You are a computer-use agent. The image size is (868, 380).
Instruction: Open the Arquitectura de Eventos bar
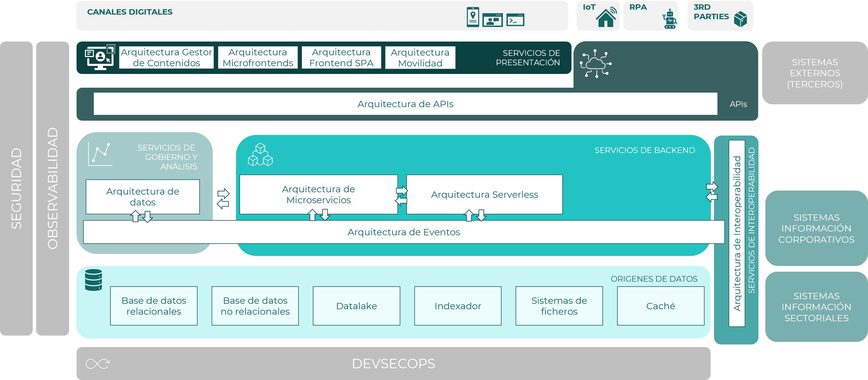click(404, 232)
